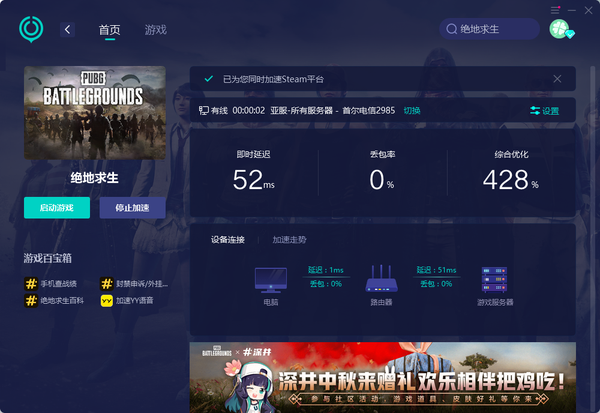Click the 切换 server link
This screenshot has height=413, width=600.
point(412,111)
